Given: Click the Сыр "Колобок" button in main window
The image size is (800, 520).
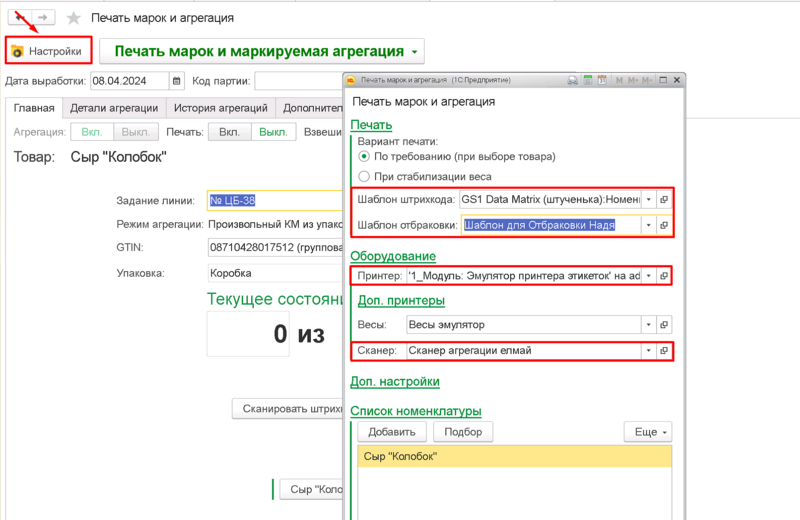Looking at the screenshot, I should click(x=311, y=489).
